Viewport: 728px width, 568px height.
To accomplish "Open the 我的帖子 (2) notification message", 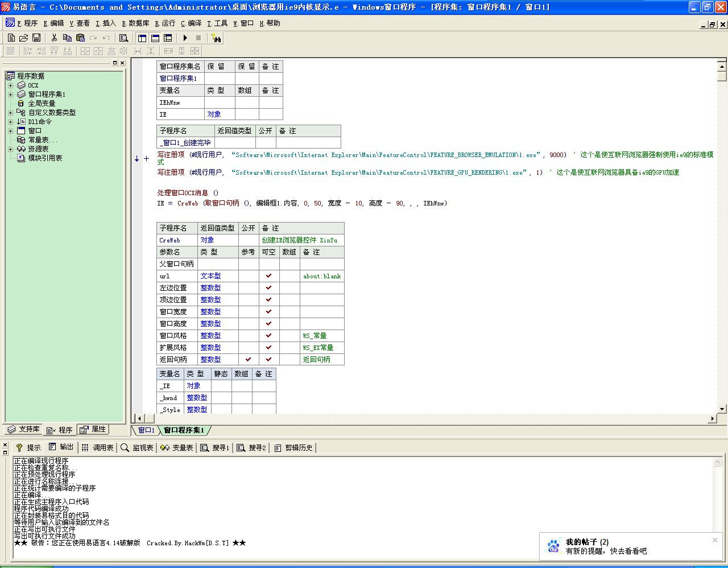I will [x=587, y=542].
